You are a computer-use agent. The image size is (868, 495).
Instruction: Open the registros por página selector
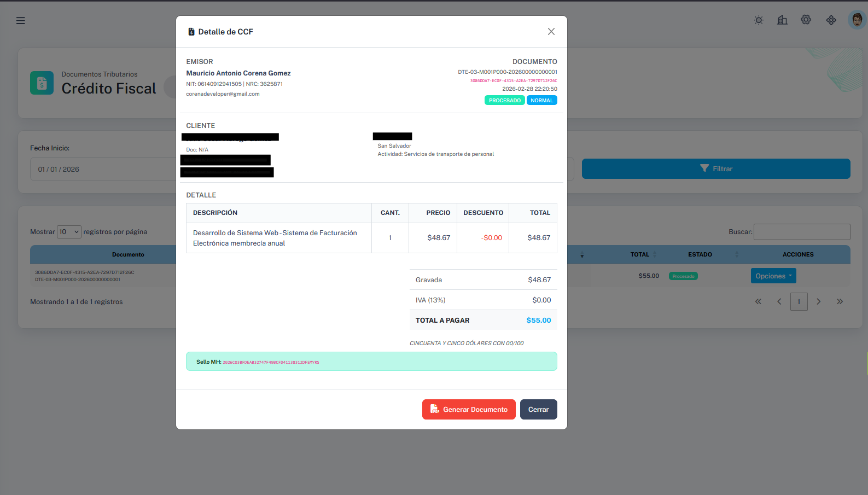(69, 232)
